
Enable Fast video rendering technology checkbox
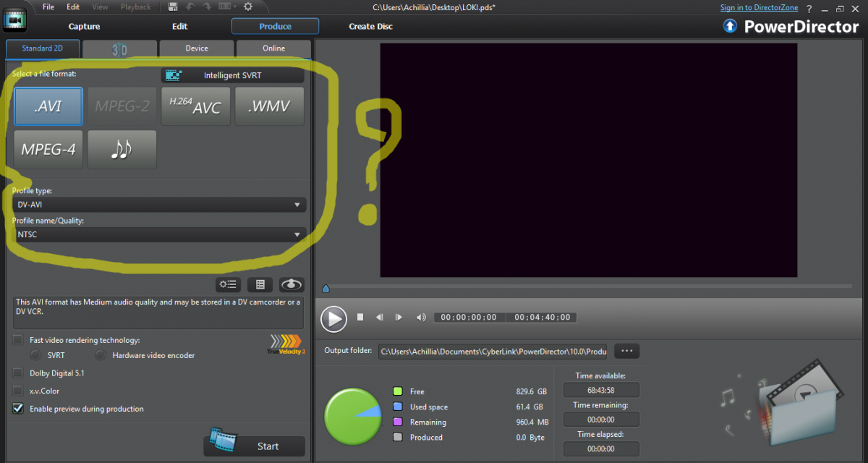pyautogui.click(x=18, y=339)
